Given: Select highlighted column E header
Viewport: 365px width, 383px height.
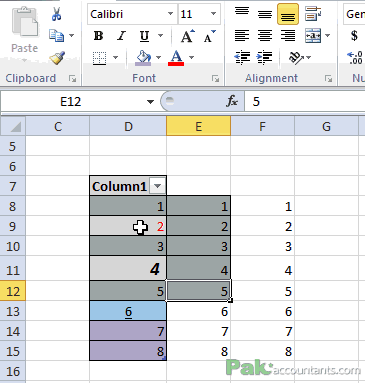Looking at the screenshot, I should (198, 126).
